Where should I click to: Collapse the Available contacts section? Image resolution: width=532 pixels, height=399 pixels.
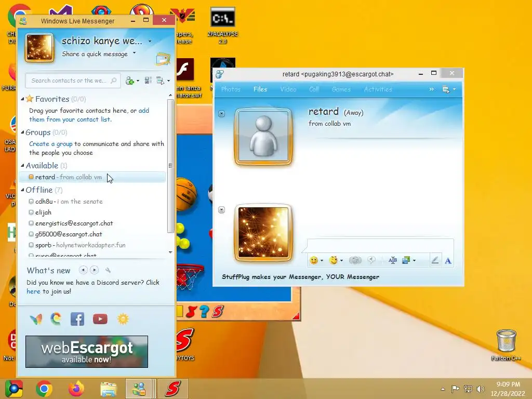tap(22, 166)
